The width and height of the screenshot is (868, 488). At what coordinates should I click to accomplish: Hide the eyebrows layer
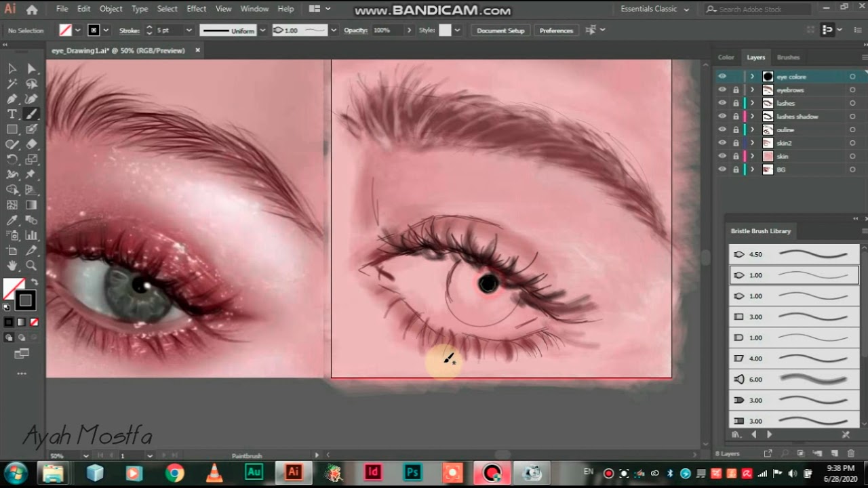[x=722, y=89]
